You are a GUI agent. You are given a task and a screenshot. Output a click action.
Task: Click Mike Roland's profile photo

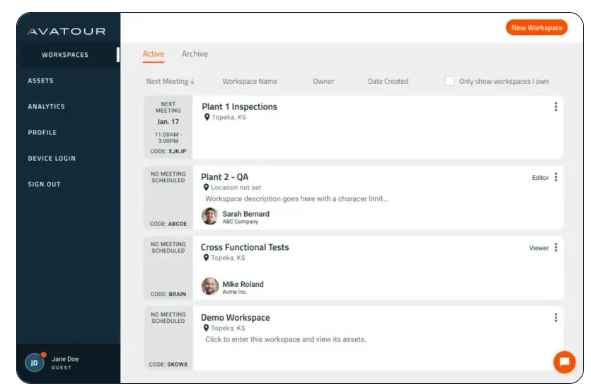(210, 287)
